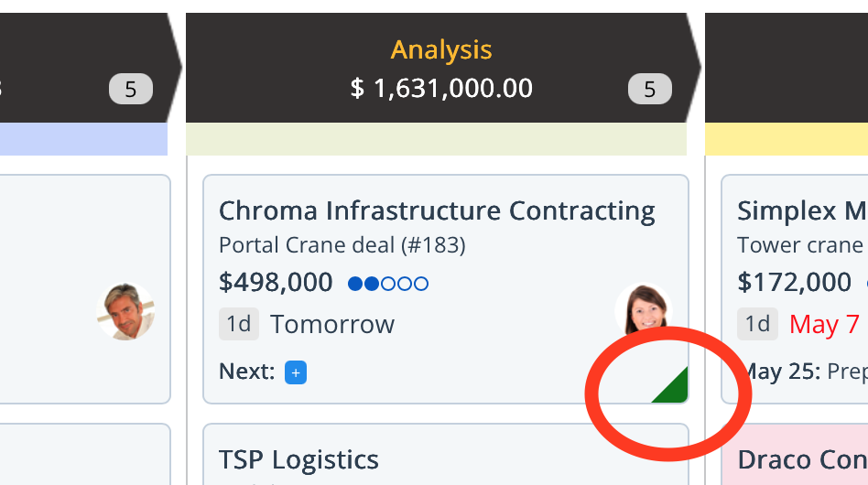Image resolution: width=868 pixels, height=485 pixels.
Task: Click the 1d badge on the Simplex card
Action: pos(757,324)
